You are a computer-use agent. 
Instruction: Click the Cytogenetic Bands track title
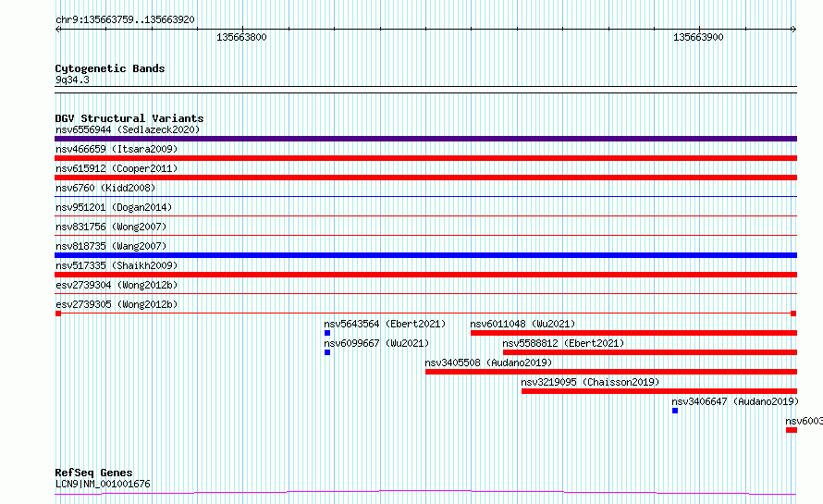[x=110, y=68]
